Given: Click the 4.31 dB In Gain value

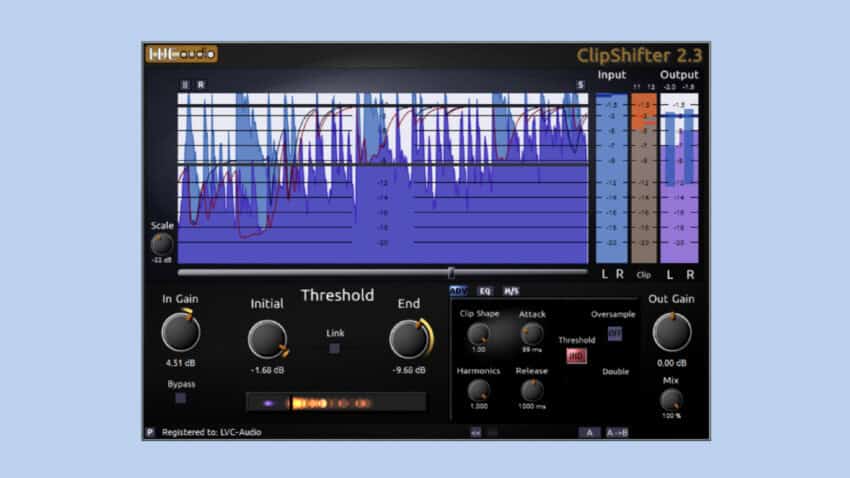Looking at the screenshot, I should [x=181, y=363].
